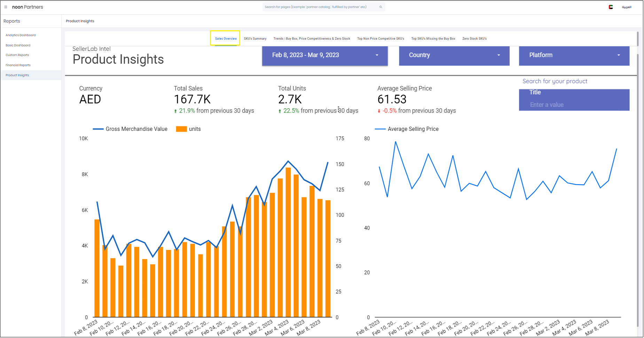Click the UAE flag icon
Screen dimensions: 644x338
tap(611, 7)
